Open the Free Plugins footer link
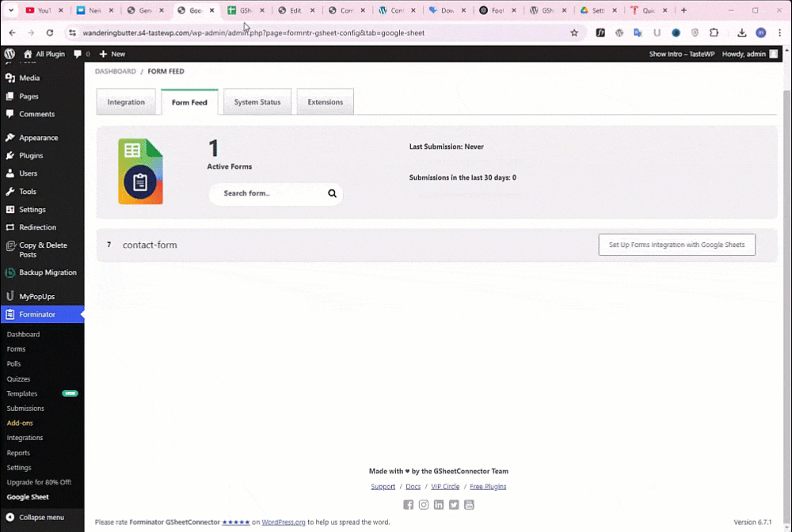 (x=488, y=487)
